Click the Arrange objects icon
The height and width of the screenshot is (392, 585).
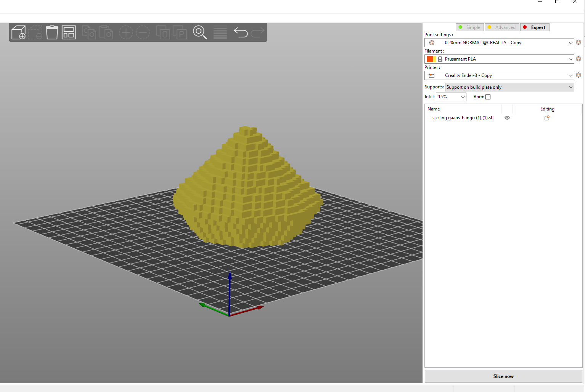(69, 32)
